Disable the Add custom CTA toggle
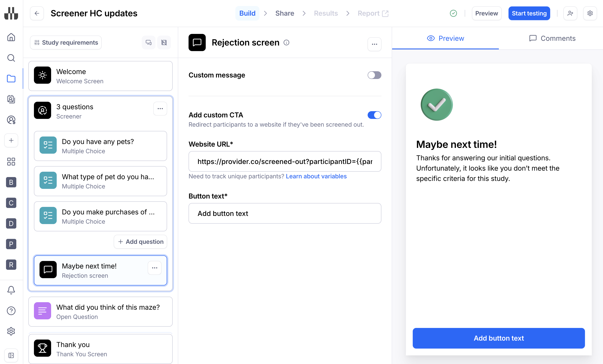This screenshot has width=603, height=364. pos(374,115)
